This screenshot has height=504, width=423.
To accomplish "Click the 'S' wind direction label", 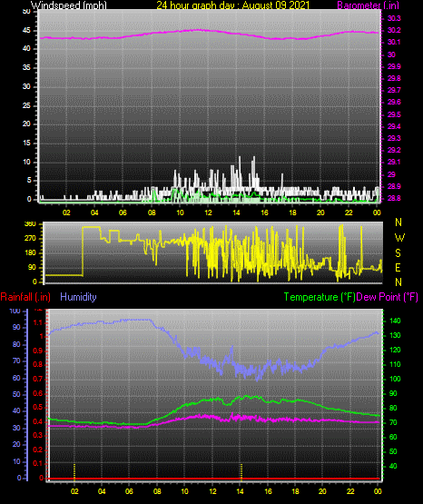I will tap(398, 253).
